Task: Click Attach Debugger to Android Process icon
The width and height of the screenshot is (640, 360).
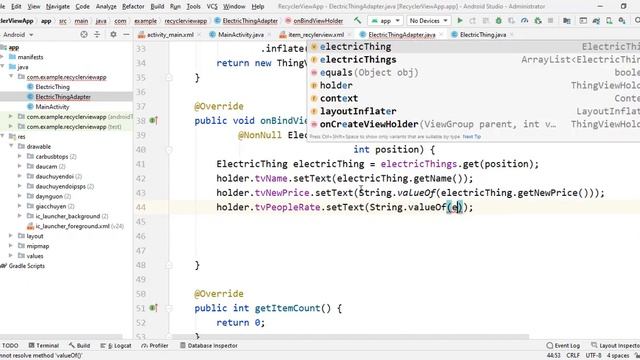Action: [x=538, y=20]
